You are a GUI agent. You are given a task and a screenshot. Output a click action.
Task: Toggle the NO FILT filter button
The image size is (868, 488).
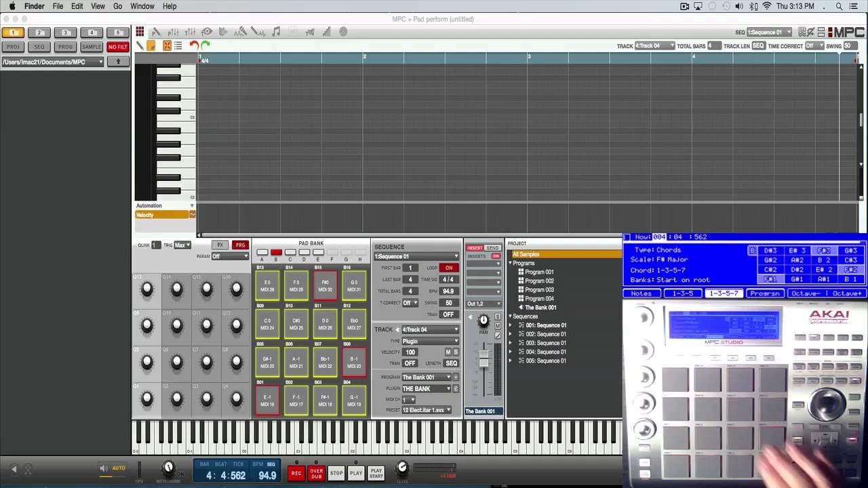118,47
